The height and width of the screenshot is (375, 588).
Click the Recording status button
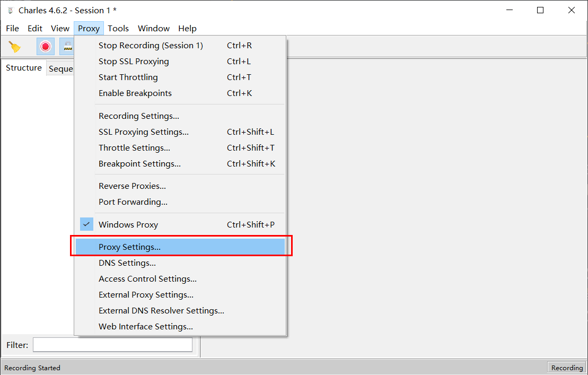tap(567, 368)
